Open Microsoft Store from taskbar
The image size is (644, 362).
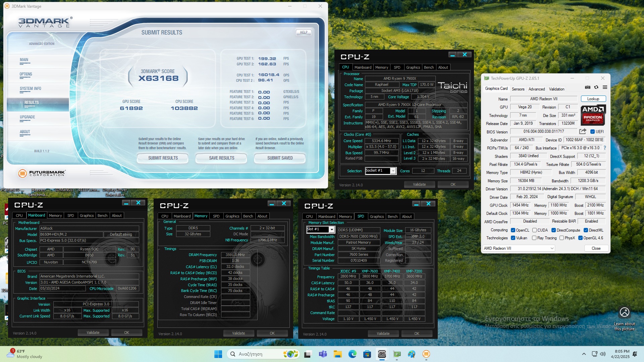click(367, 354)
